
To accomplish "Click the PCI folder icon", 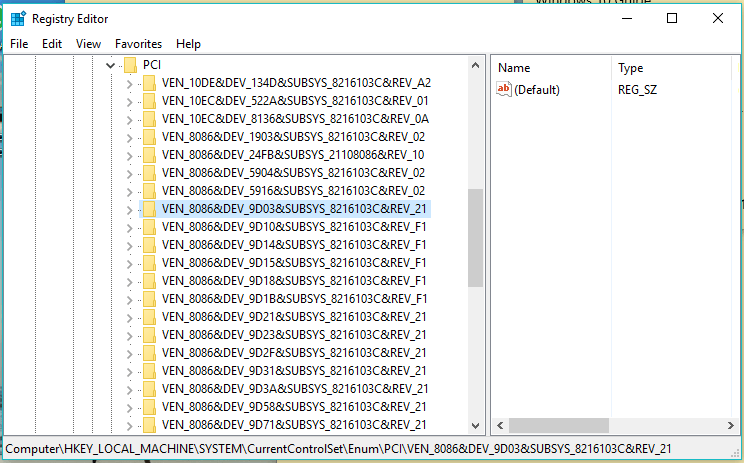I will click(129, 65).
